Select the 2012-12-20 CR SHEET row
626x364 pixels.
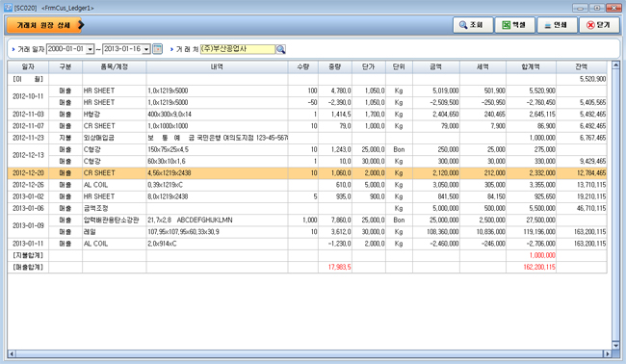click(307, 173)
